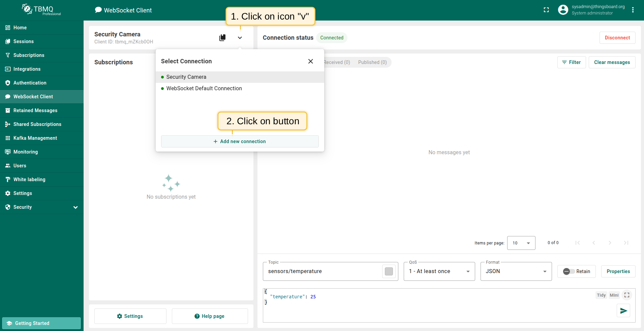
Task: Select WebSocket Default Connection from list
Action: click(x=204, y=89)
